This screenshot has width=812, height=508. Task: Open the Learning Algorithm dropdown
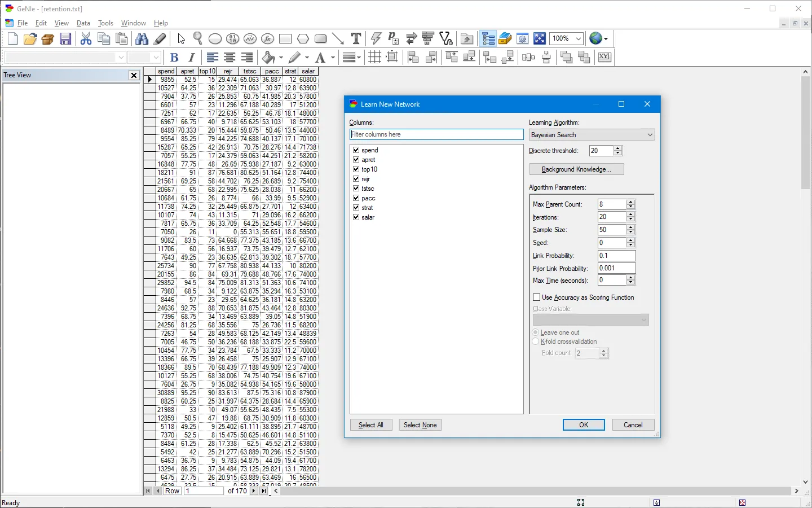pyautogui.click(x=592, y=135)
